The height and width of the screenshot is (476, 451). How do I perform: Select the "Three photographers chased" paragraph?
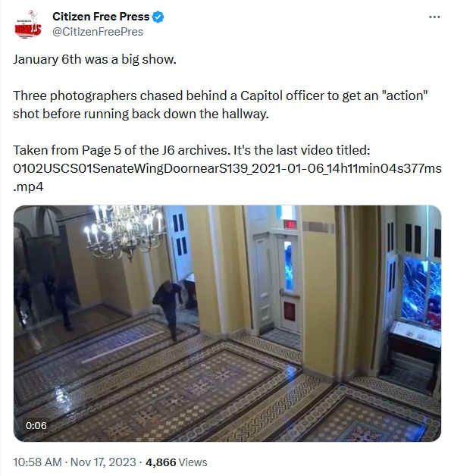(x=221, y=105)
